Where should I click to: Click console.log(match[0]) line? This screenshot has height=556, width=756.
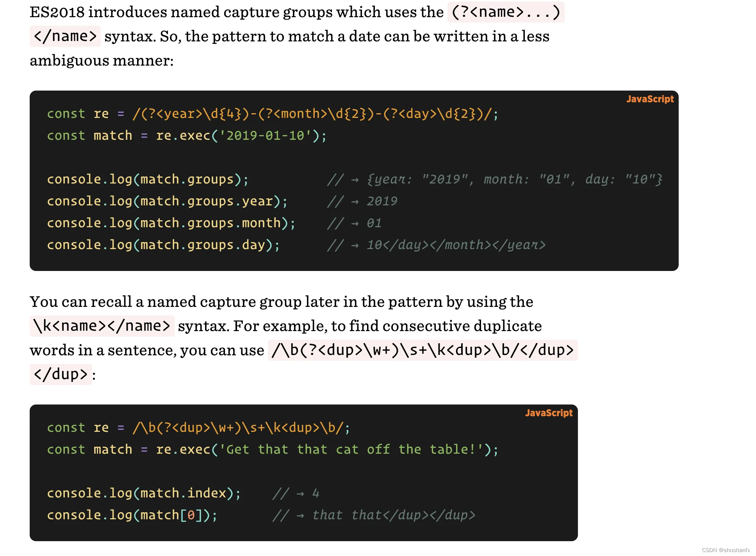(x=132, y=515)
